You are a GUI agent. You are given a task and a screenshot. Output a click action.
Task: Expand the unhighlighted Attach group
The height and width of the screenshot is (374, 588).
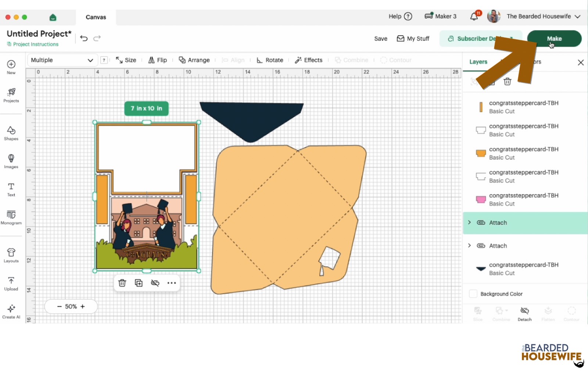tap(469, 246)
